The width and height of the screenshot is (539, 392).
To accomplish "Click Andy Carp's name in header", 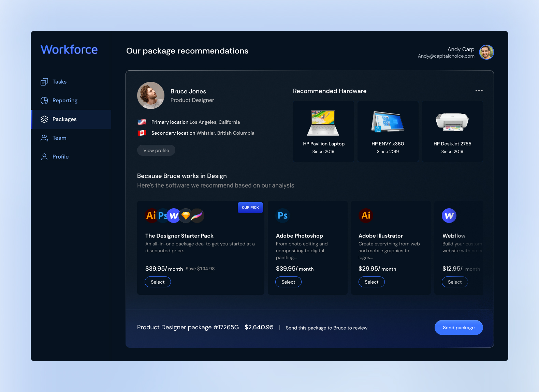I will click(x=461, y=49).
